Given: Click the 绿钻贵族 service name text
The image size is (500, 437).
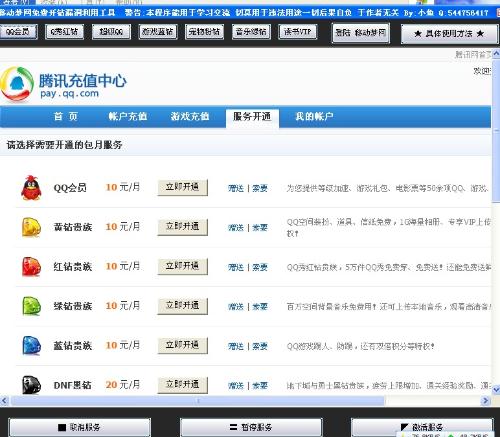Looking at the screenshot, I should click(x=73, y=306).
